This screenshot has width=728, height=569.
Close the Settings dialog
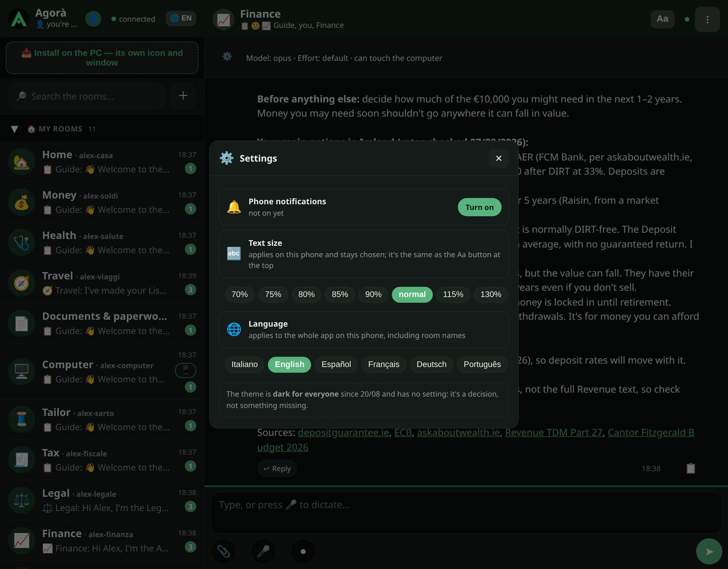point(499,158)
